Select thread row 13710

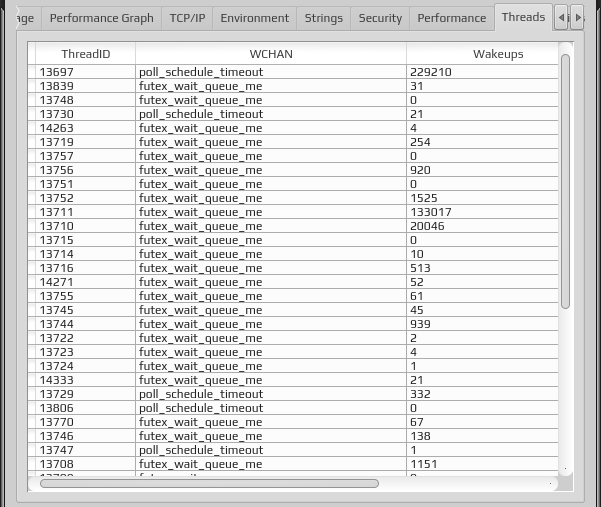point(293,226)
